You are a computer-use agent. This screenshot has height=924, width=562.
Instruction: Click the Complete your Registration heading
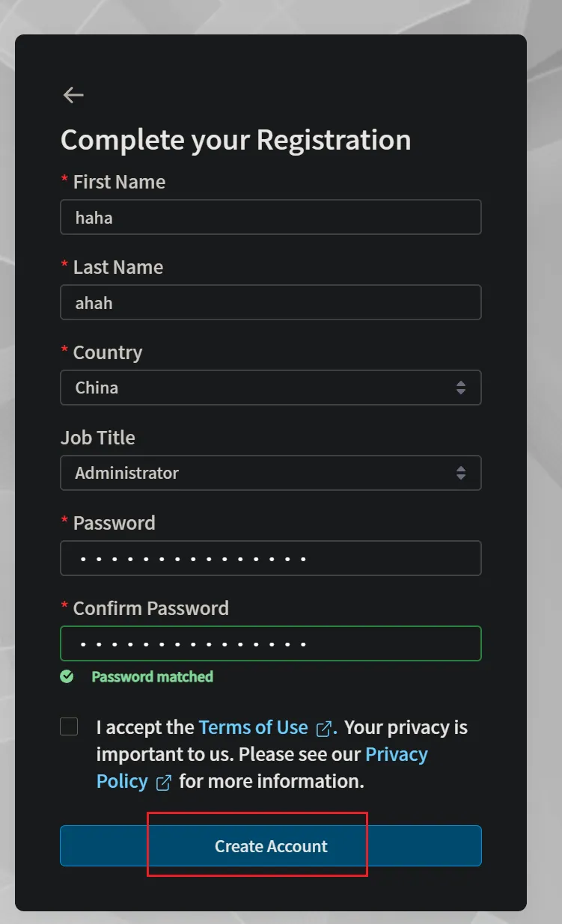tap(236, 140)
